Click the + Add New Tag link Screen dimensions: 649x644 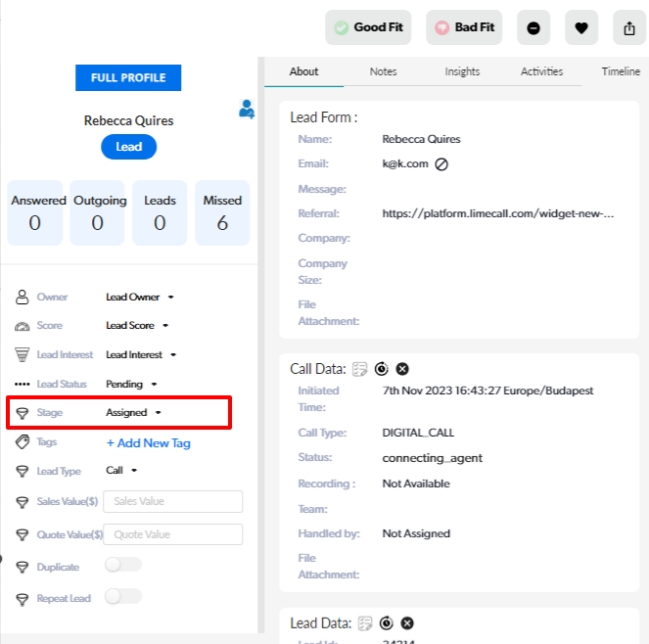pos(148,442)
